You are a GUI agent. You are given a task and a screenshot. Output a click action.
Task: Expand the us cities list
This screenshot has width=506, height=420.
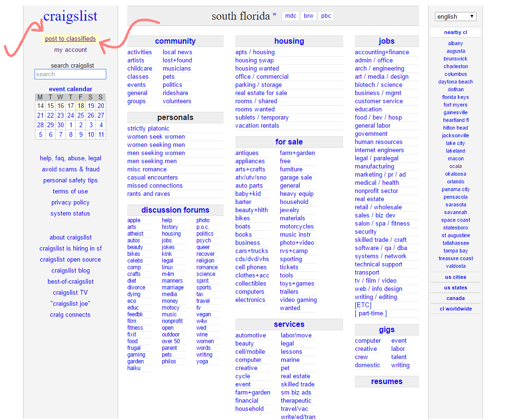455,277
